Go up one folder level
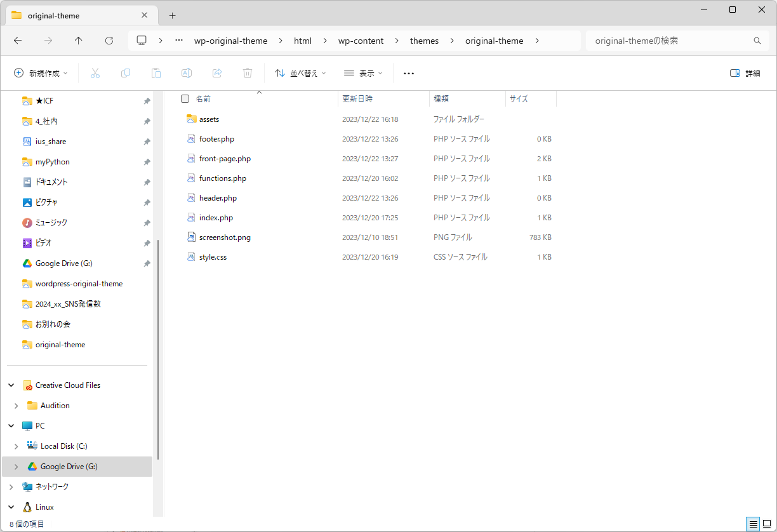The height and width of the screenshot is (532, 777). click(x=79, y=41)
